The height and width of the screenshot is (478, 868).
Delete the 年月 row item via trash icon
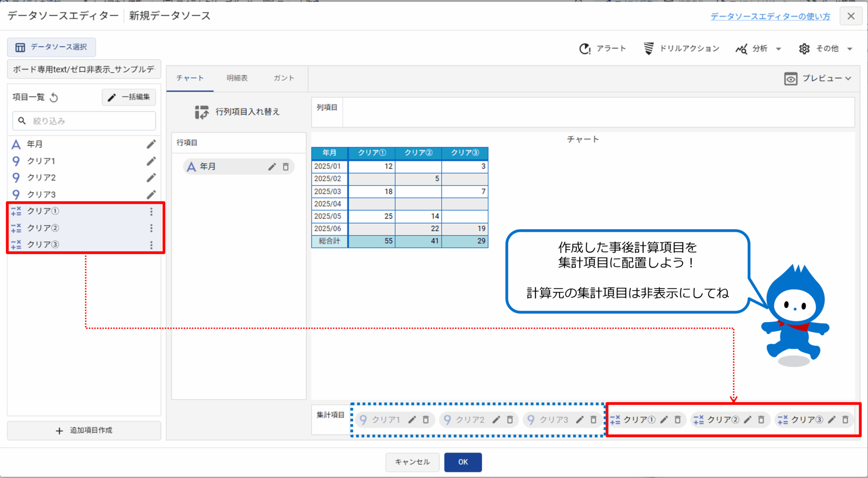[x=286, y=167]
